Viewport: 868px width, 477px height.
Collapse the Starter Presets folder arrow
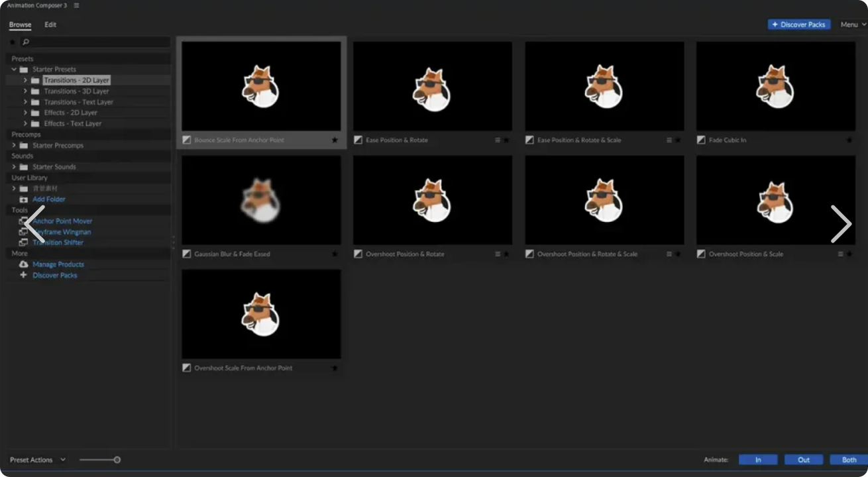pyautogui.click(x=14, y=70)
